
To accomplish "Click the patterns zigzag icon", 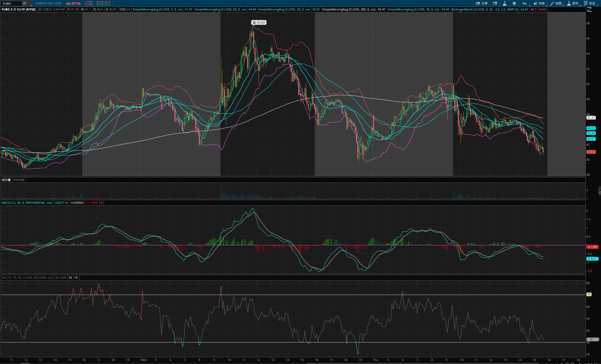I will 586,4.
